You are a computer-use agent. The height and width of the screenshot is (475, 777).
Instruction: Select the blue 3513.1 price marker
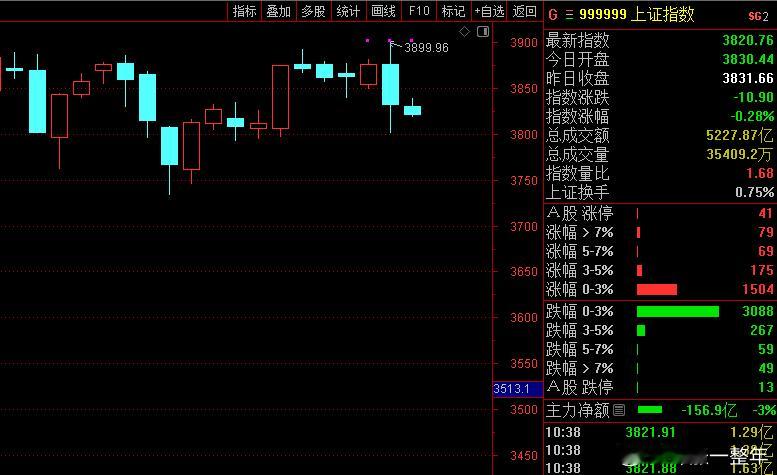tap(518, 389)
